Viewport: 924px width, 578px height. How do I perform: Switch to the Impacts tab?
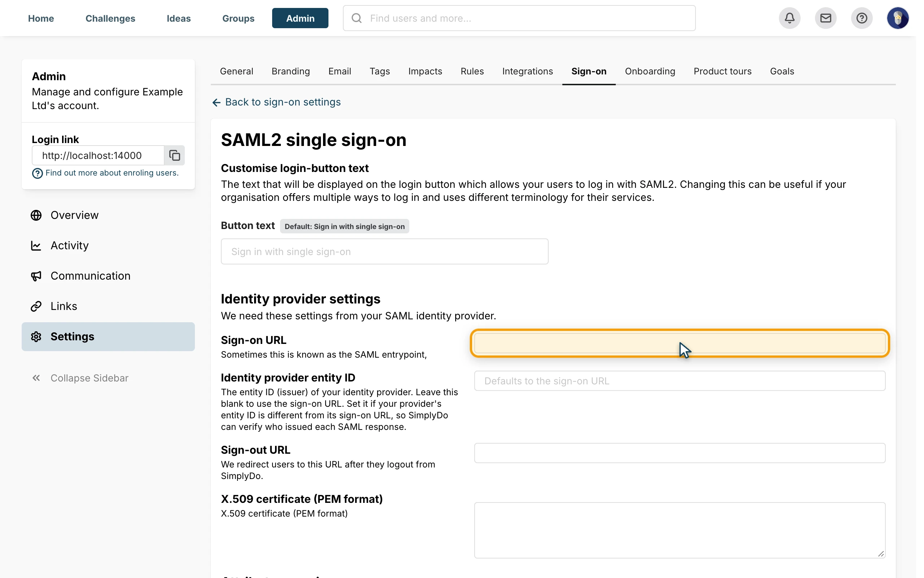(425, 71)
